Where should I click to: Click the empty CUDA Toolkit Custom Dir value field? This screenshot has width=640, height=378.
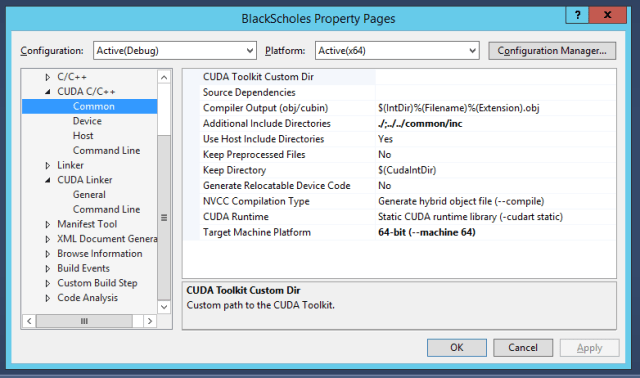pos(496,77)
